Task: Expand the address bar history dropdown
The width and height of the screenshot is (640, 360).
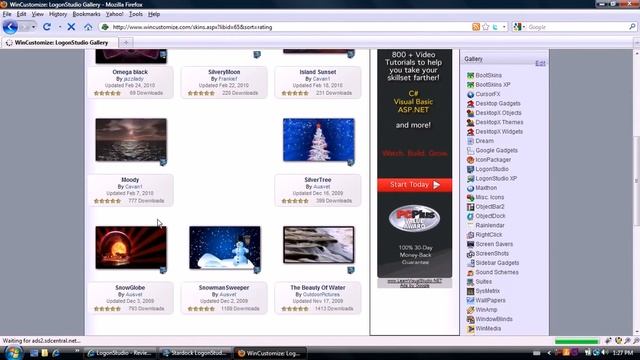Action: point(504,27)
